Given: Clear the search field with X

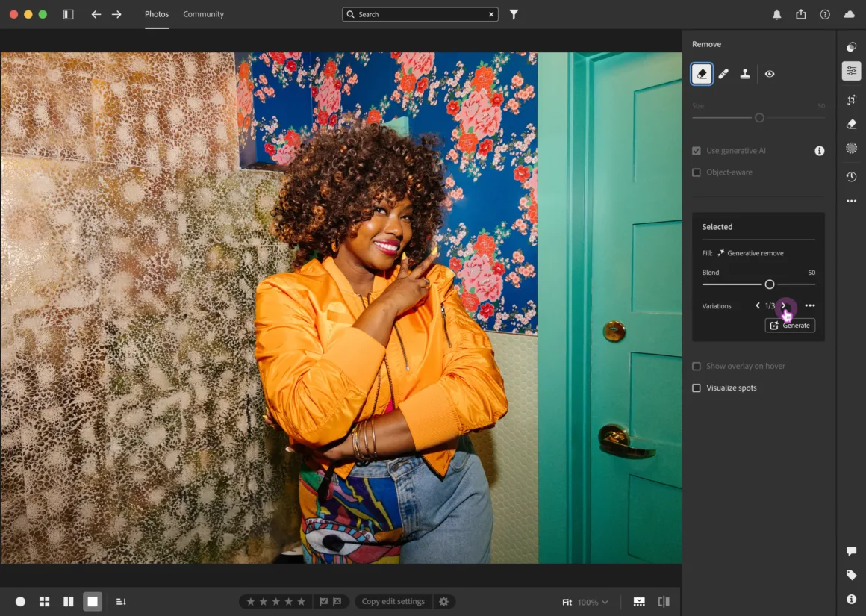Looking at the screenshot, I should coord(491,14).
